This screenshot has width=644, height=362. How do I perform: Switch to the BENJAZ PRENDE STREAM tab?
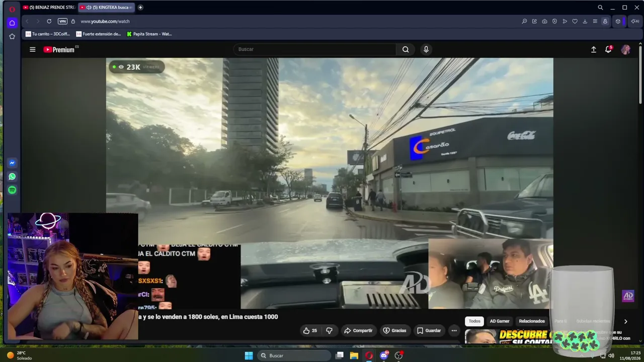pyautogui.click(x=49, y=8)
